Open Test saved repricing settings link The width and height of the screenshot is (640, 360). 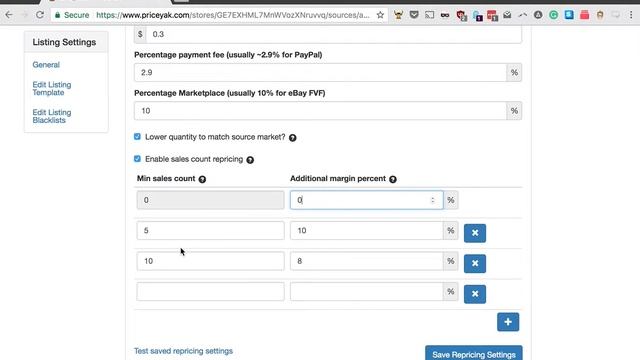click(x=183, y=351)
